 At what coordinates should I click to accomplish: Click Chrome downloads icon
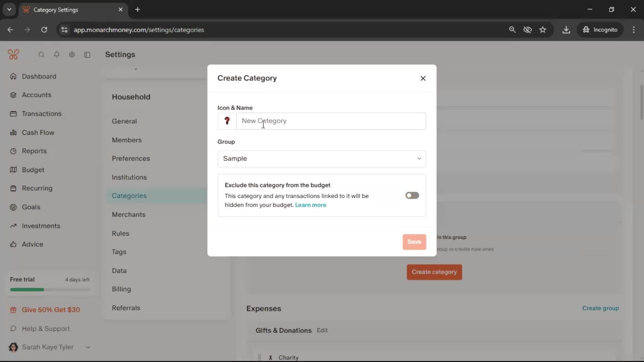tap(566, 30)
